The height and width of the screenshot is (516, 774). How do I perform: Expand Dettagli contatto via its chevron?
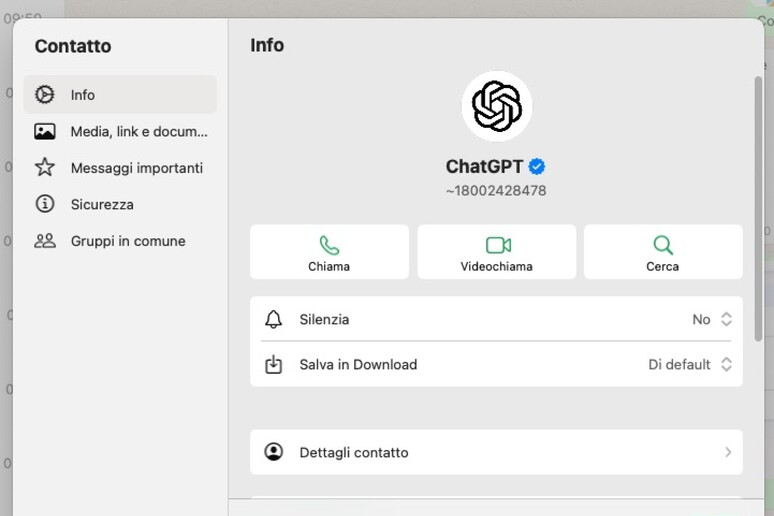pyautogui.click(x=727, y=452)
